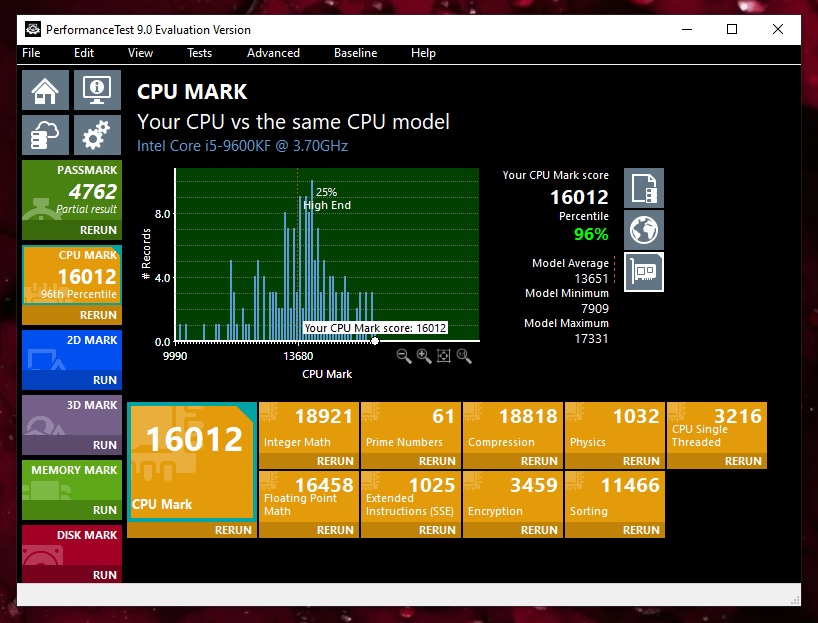818x623 pixels.
Task: Click the '25% High End' chart label
Action: coord(327,199)
